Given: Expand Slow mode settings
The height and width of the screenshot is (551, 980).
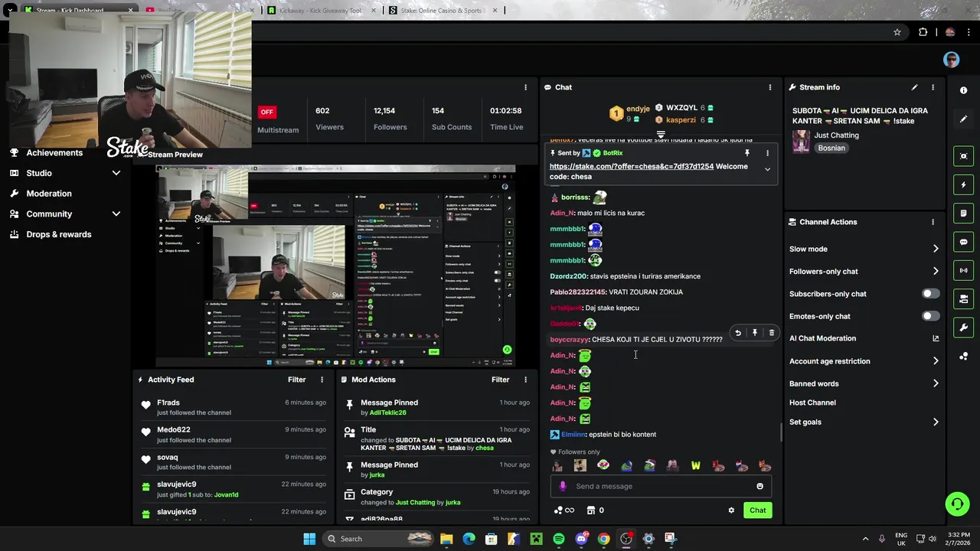Looking at the screenshot, I should (x=936, y=249).
